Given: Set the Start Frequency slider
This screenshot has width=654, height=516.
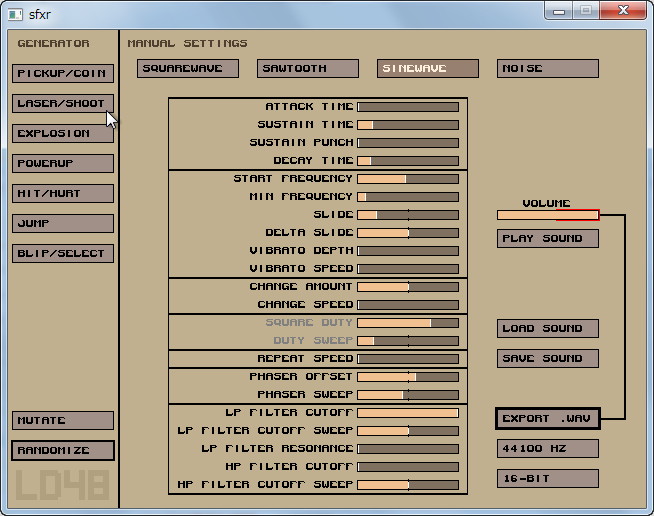Looking at the screenshot, I should coord(408,179).
